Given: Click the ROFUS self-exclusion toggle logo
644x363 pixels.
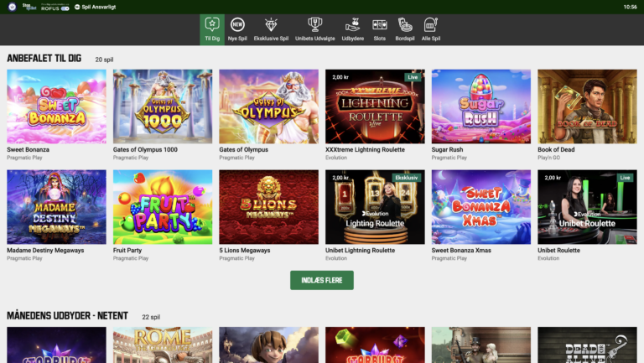Looking at the screenshot, I should (x=55, y=7).
